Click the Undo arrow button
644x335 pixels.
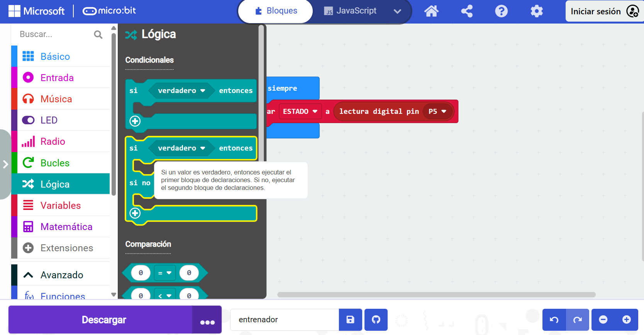coord(554,320)
